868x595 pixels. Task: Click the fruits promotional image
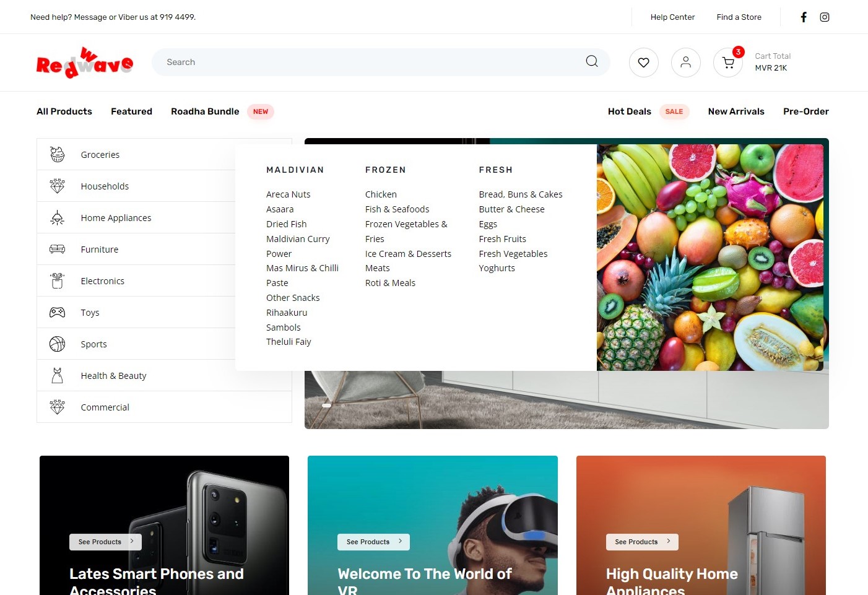710,258
